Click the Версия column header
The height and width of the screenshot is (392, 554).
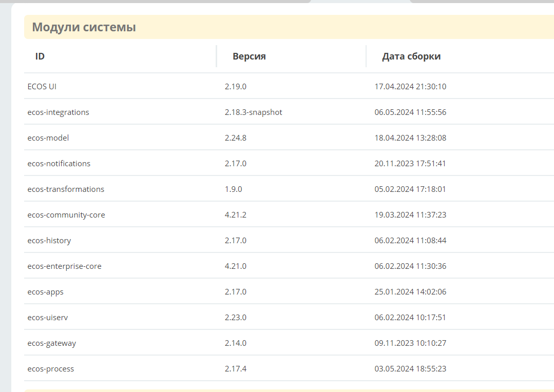click(x=249, y=56)
